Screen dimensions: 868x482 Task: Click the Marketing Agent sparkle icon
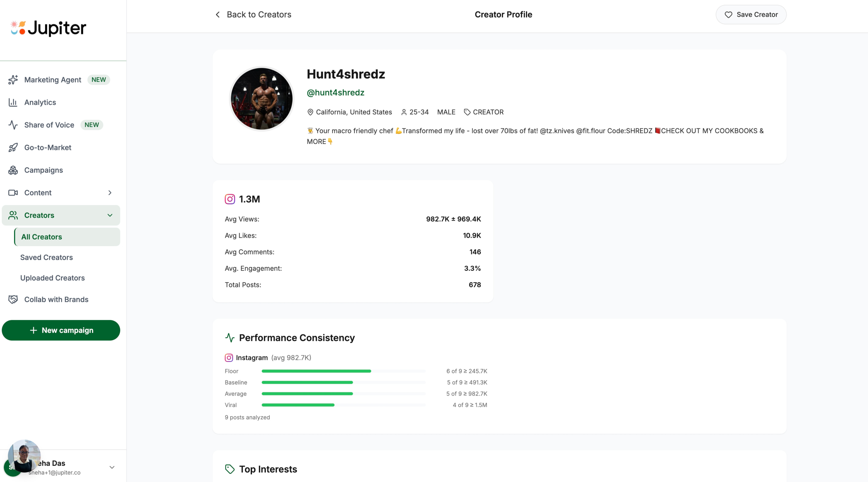(13, 80)
